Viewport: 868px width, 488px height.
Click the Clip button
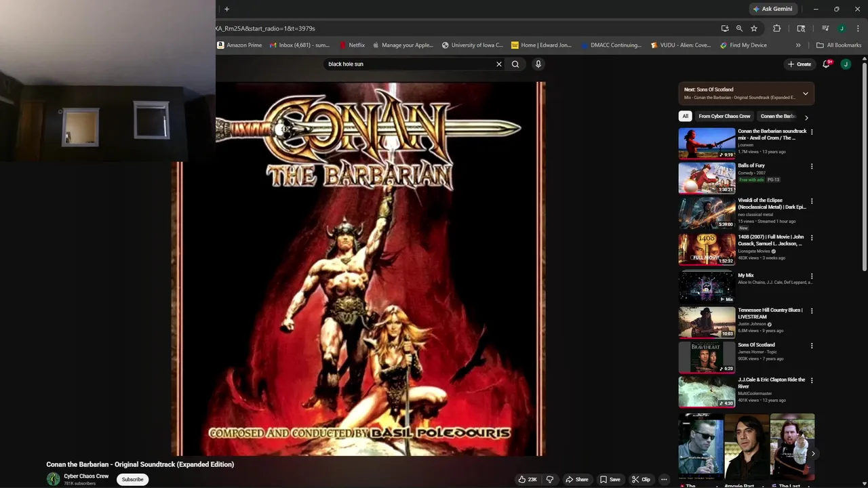tap(641, 479)
